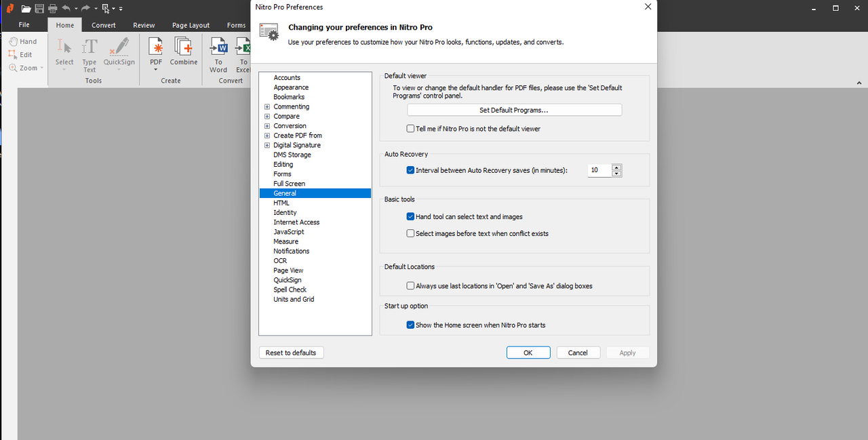
Task: Check 'Select images before text when conflict exists'
Action: coord(410,233)
